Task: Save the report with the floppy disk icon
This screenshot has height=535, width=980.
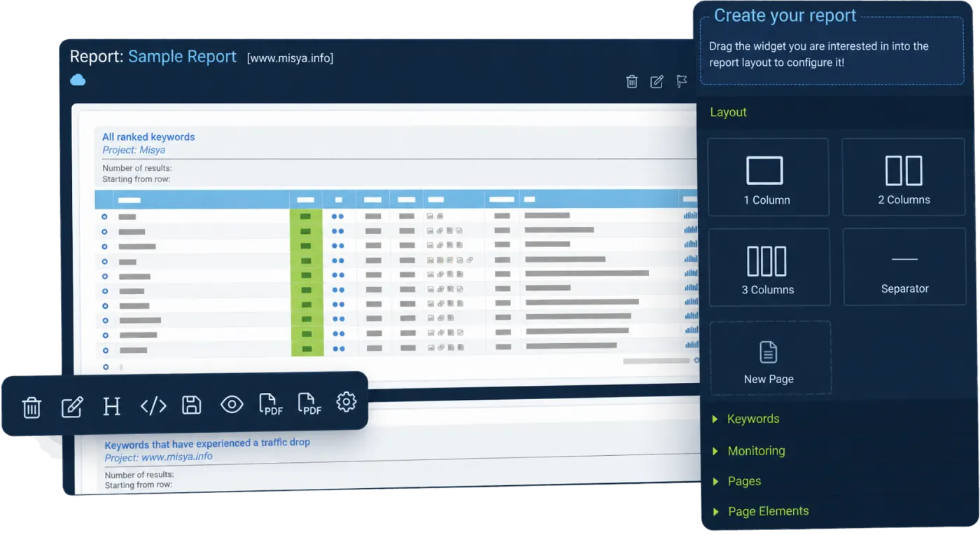Action: pos(192,405)
